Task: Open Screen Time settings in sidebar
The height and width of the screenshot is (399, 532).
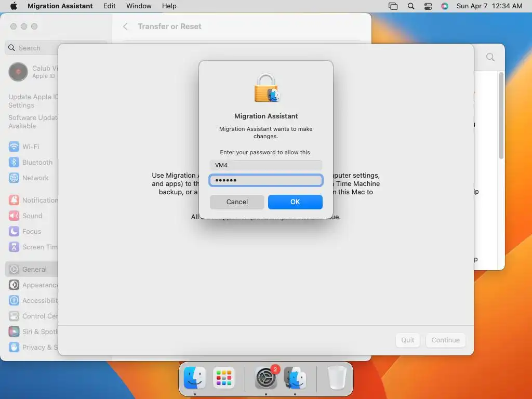Action: (x=33, y=247)
